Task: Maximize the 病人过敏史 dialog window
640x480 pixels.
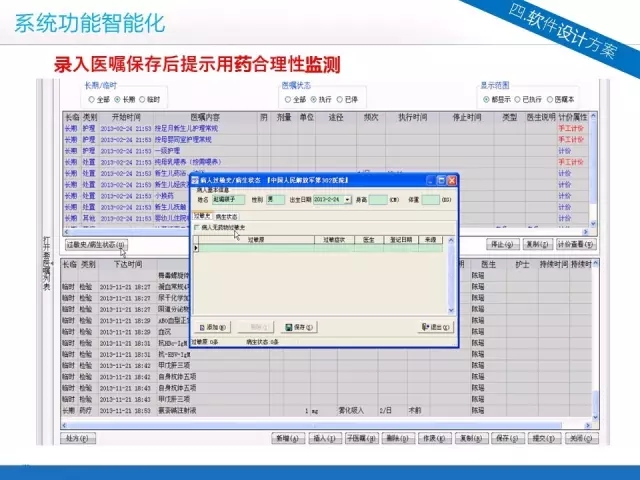Action: [440, 181]
